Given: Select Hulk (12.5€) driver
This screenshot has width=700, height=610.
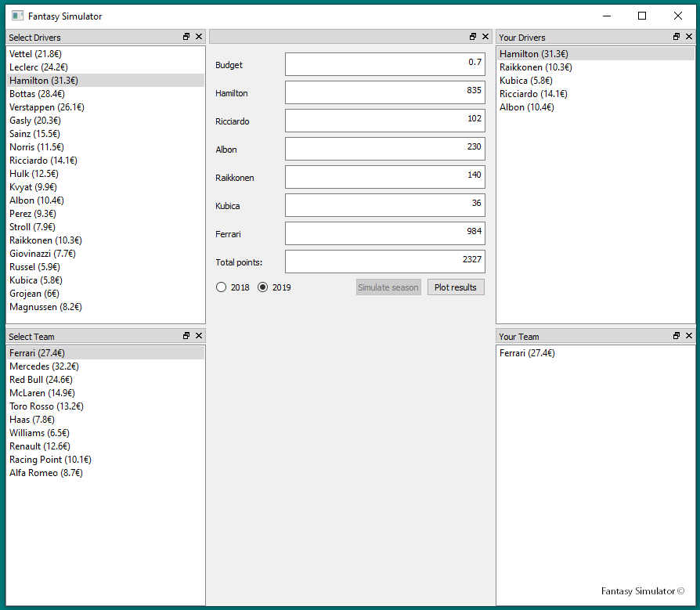Looking at the screenshot, I should 106,174.
